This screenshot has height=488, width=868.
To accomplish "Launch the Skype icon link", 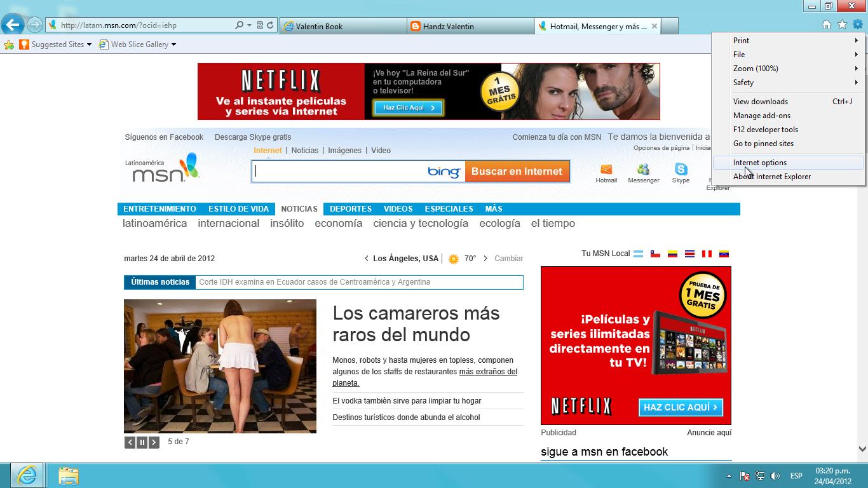I will [681, 170].
